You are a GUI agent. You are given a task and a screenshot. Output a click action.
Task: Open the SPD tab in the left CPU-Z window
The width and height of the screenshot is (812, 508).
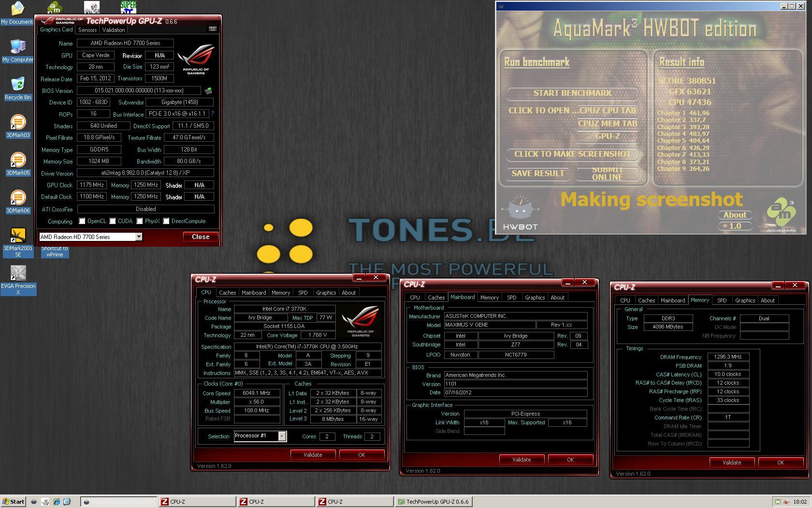(303, 293)
